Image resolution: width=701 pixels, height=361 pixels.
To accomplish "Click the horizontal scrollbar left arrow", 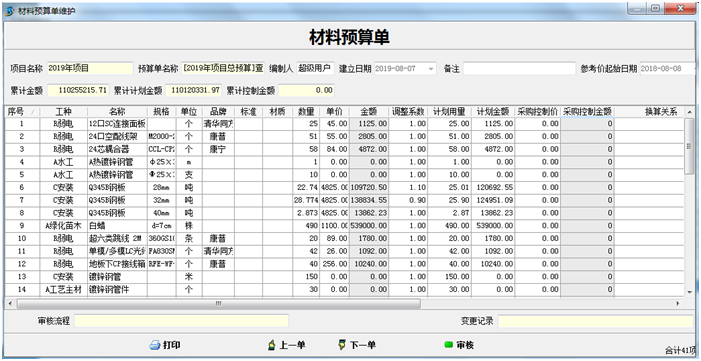I will 10,303.
